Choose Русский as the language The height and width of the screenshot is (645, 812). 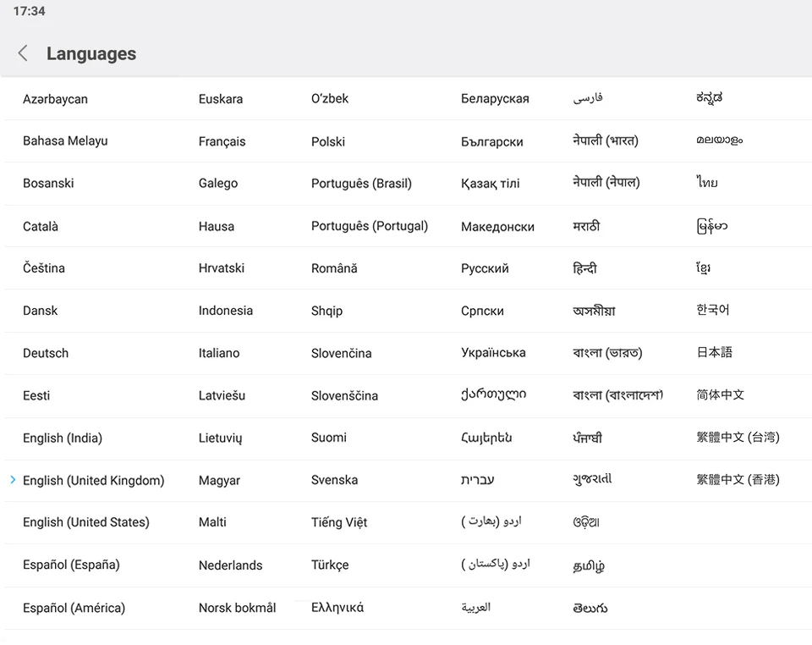tap(485, 268)
